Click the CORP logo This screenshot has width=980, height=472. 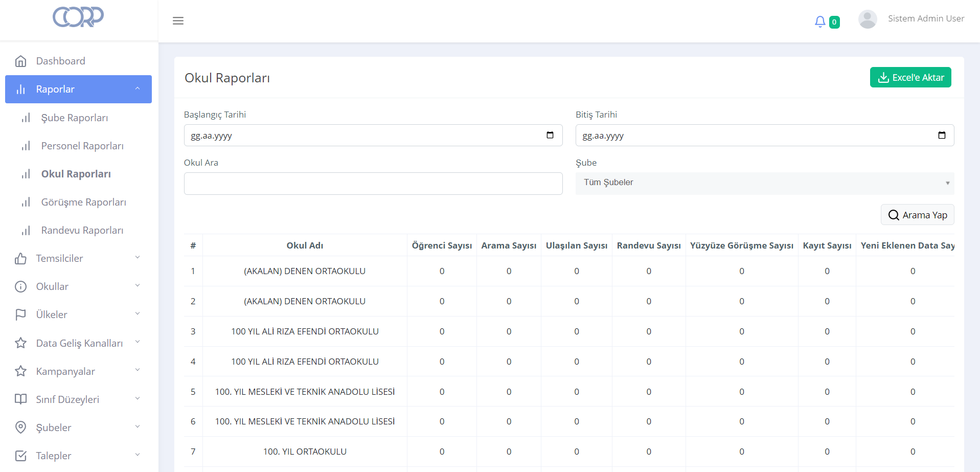78,17
